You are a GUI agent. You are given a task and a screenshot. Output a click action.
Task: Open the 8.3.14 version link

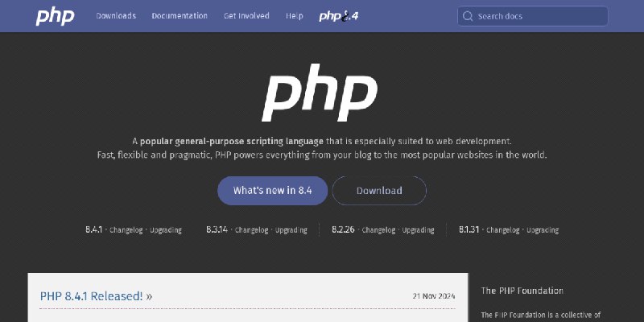coord(217,229)
